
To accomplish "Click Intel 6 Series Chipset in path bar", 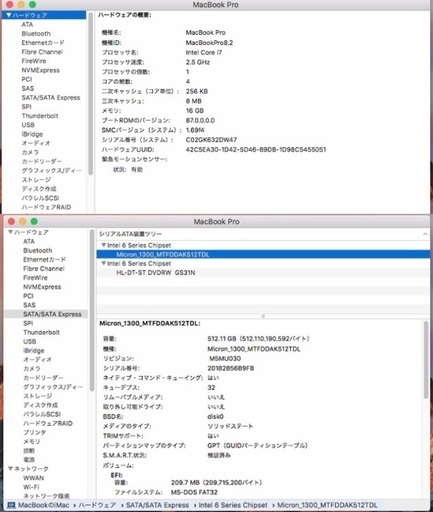I will click(233, 505).
